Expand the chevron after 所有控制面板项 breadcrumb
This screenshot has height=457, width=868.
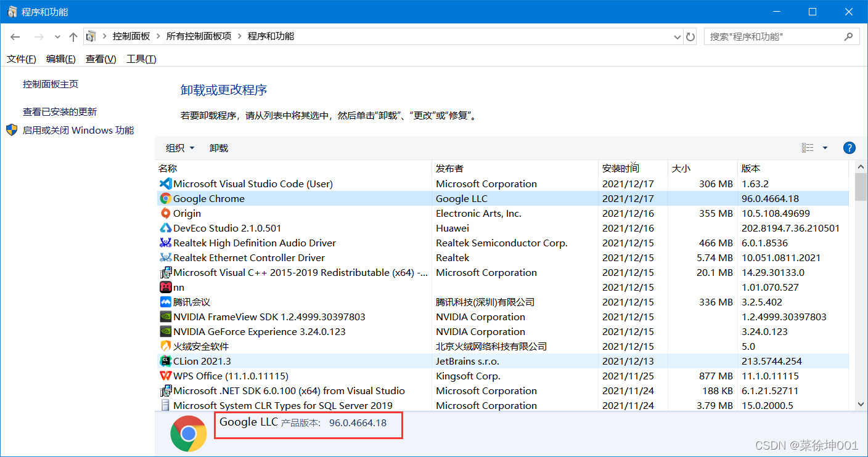[240, 36]
